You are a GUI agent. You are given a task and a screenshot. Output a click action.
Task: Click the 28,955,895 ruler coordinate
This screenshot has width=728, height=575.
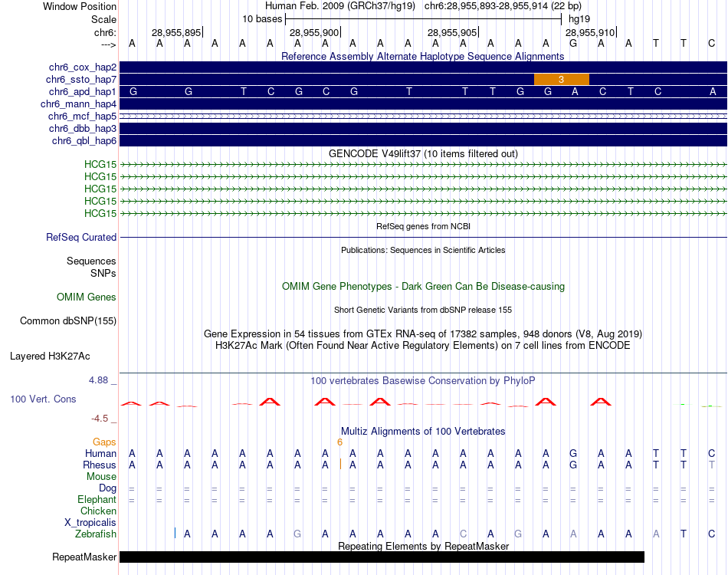click(176, 32)
